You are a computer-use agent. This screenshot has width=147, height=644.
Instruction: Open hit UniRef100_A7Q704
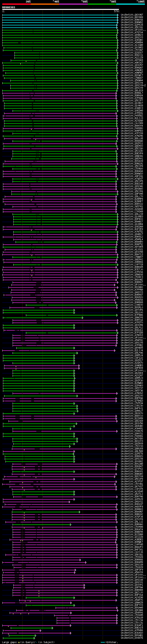click(132, 33)
